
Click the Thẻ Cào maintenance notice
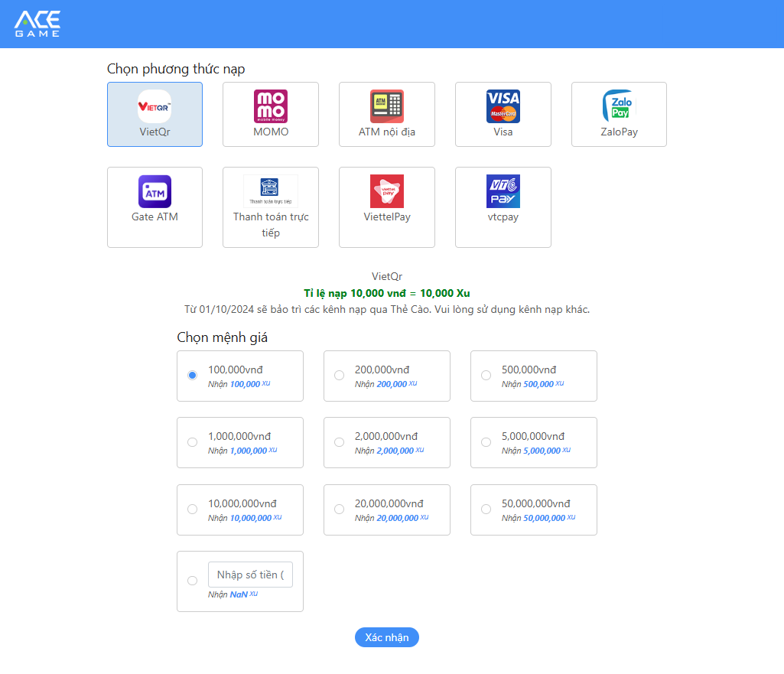(387, 310)
